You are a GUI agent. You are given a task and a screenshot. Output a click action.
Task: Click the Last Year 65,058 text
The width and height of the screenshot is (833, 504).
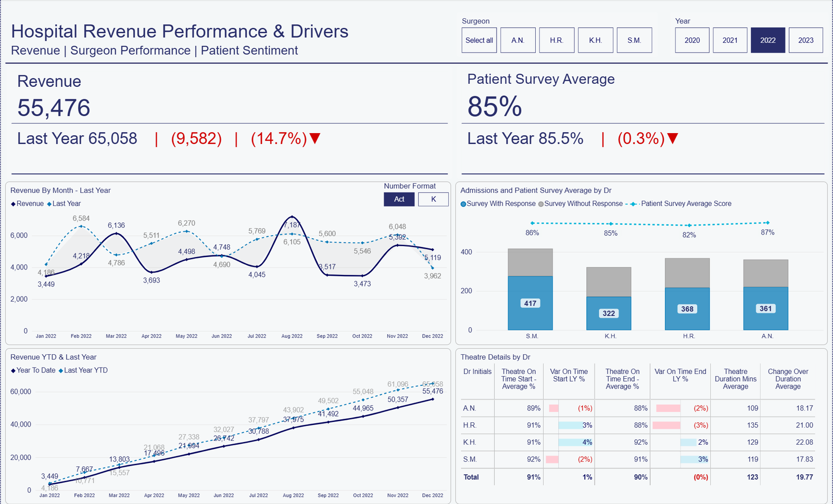point(77,138)
